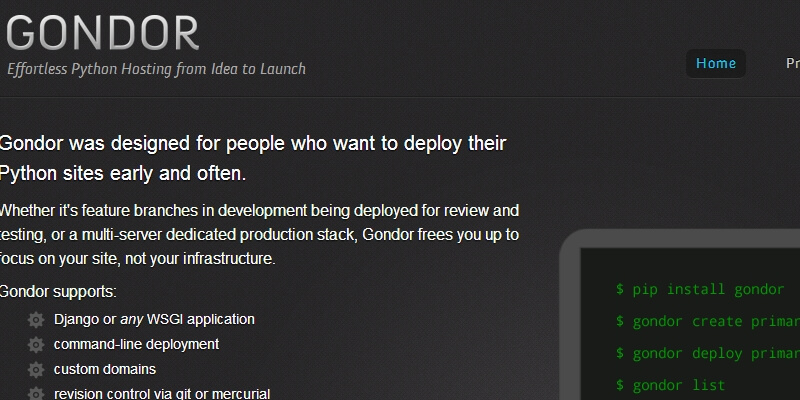The image size is (800, 400).
Task: Click the gear bullet beside command-line deployment
Action: click(x=36, y=344)
